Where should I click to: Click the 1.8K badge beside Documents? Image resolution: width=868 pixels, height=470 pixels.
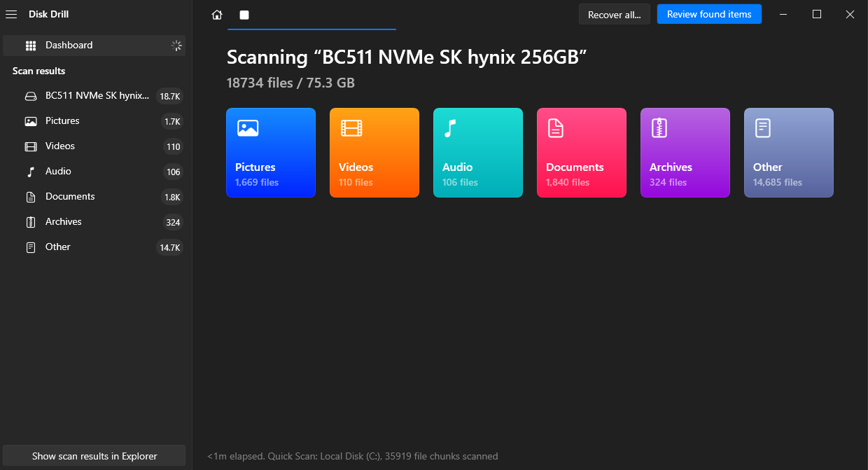(x=172, y=198)
